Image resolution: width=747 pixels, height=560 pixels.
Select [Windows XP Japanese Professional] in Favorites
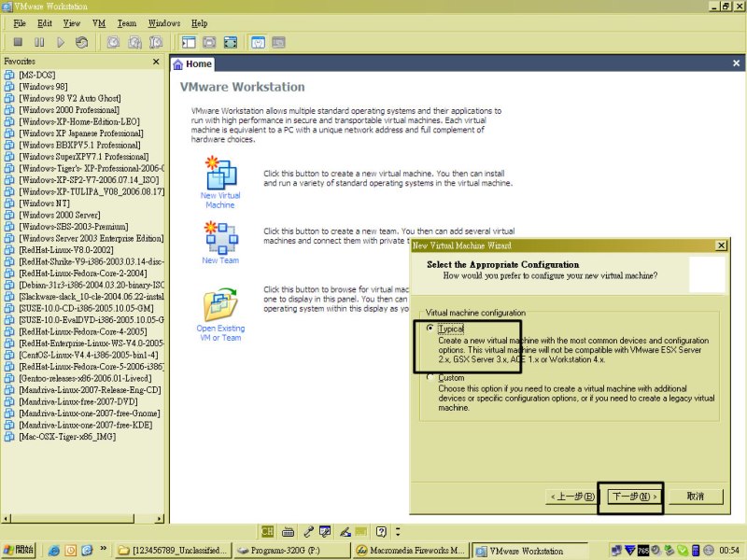(81, 133)
